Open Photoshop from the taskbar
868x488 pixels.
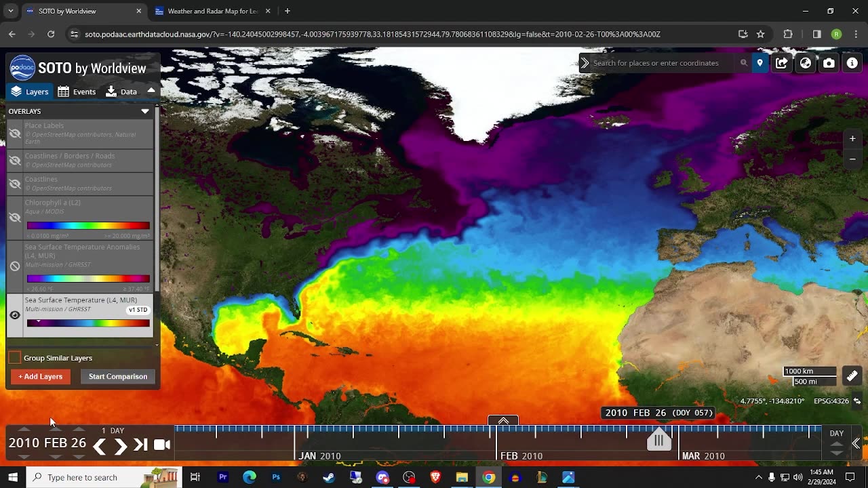tap(276, 477)
